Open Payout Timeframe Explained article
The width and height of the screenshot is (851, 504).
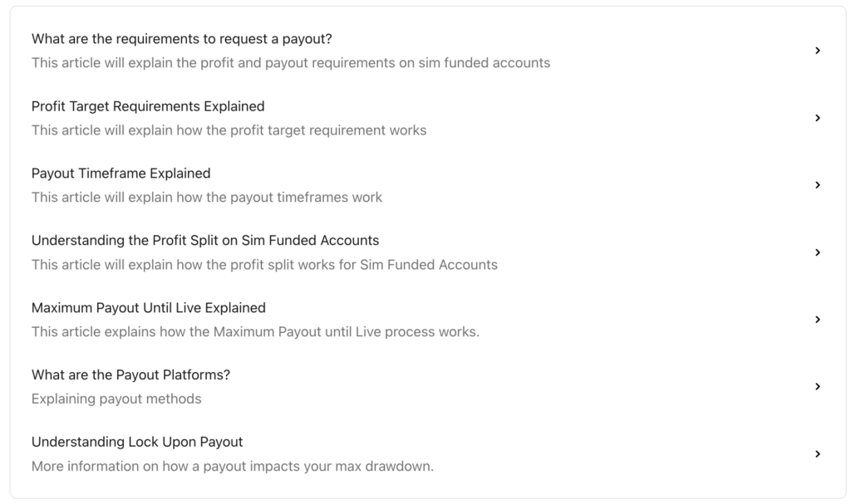pos(121,174)
